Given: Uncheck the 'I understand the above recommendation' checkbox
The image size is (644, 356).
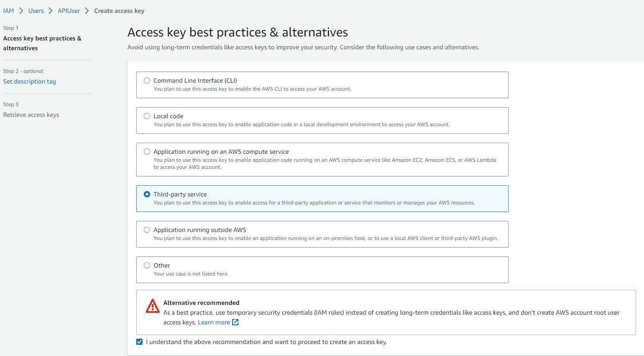Looking at the screenshot, I should click(x=140, y=342).
